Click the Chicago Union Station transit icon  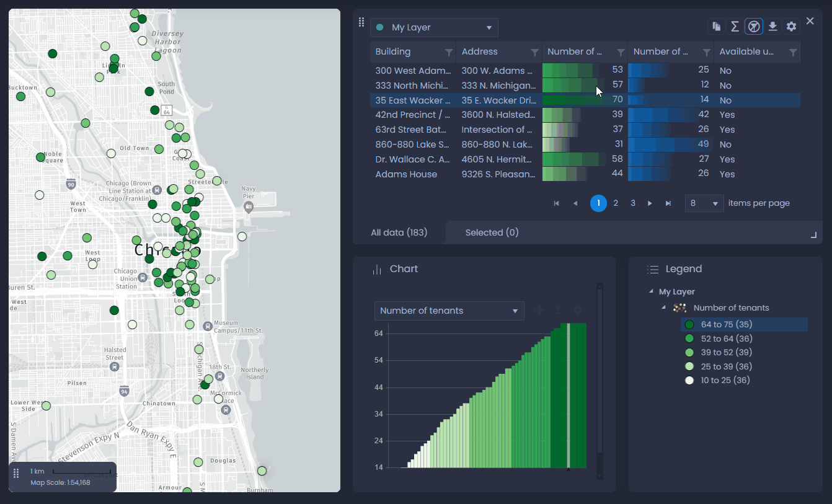pyautogui.click(x=143, y=278)
